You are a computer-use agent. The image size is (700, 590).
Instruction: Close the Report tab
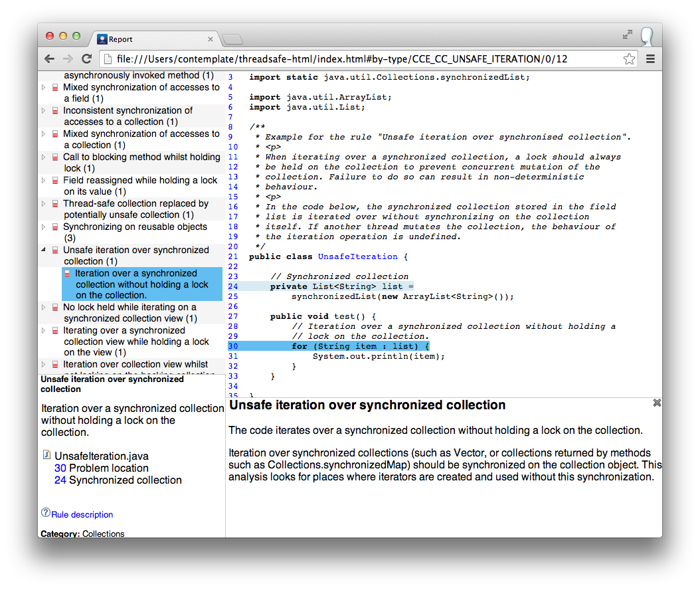tap(211, 39)
